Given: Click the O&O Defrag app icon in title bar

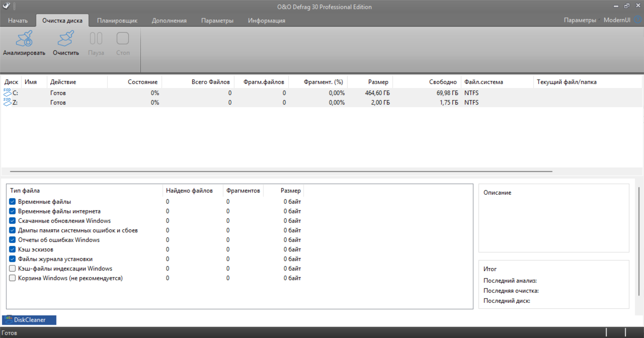Looking at the screenshot, I should (6, 6).
